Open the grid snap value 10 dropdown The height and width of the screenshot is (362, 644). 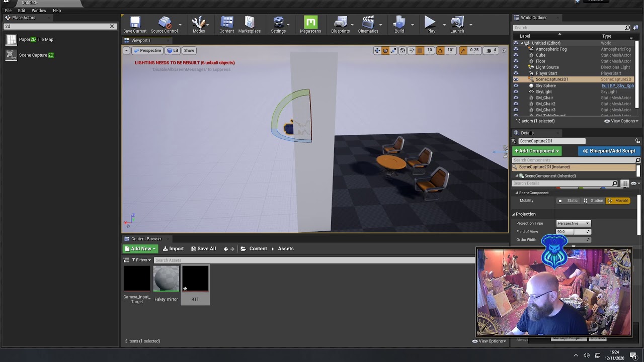click(x=430, y=50)
